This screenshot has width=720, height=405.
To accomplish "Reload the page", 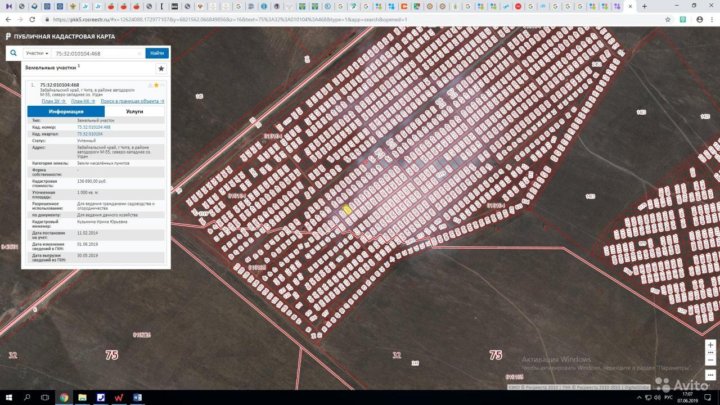I will coord(32,19).
